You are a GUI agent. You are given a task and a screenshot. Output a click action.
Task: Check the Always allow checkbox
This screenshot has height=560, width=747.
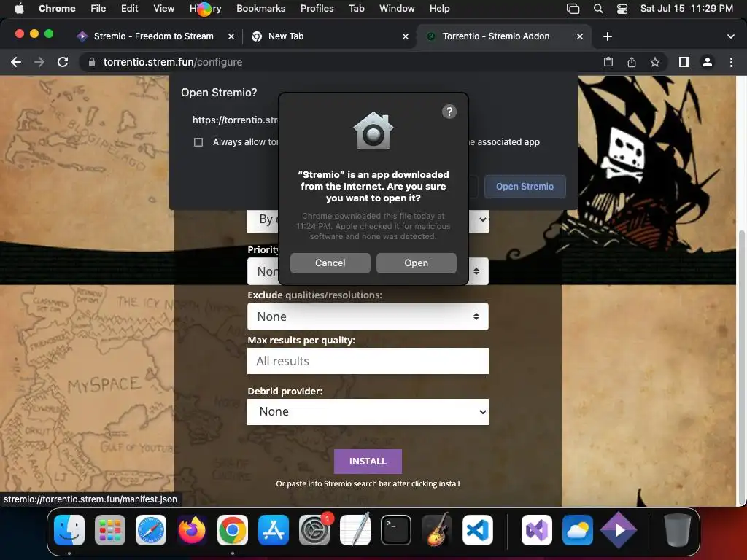coord(198,142)
